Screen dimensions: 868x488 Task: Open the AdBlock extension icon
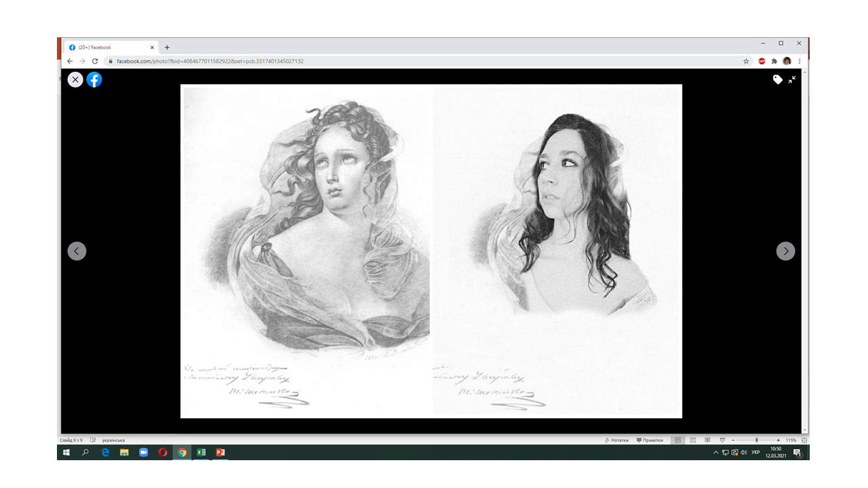(x=762, y=61)
